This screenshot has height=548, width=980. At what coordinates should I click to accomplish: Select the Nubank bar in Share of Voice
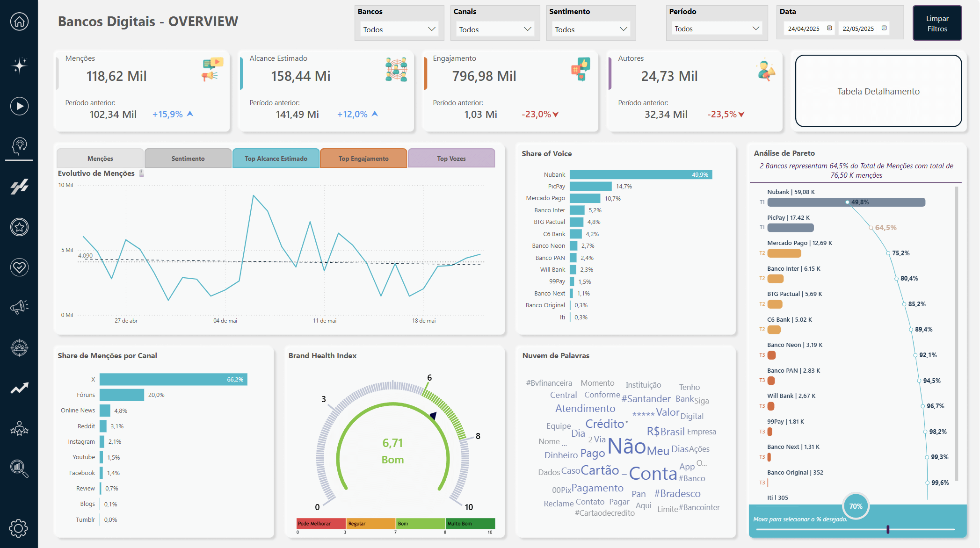pyautogui.click(x=641, y=174)
